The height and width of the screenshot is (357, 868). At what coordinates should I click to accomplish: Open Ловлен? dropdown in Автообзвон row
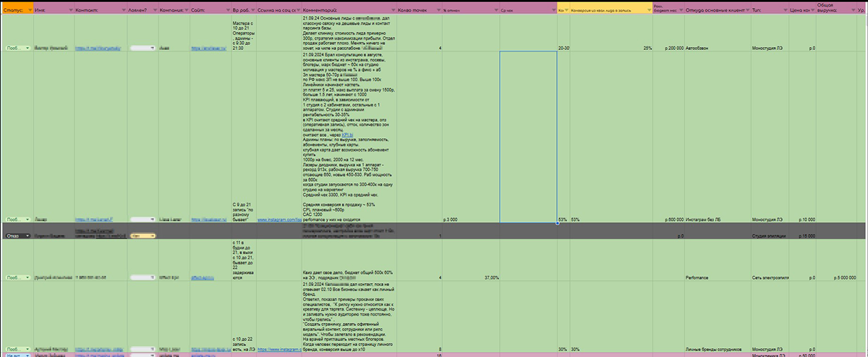click(153, 48)
